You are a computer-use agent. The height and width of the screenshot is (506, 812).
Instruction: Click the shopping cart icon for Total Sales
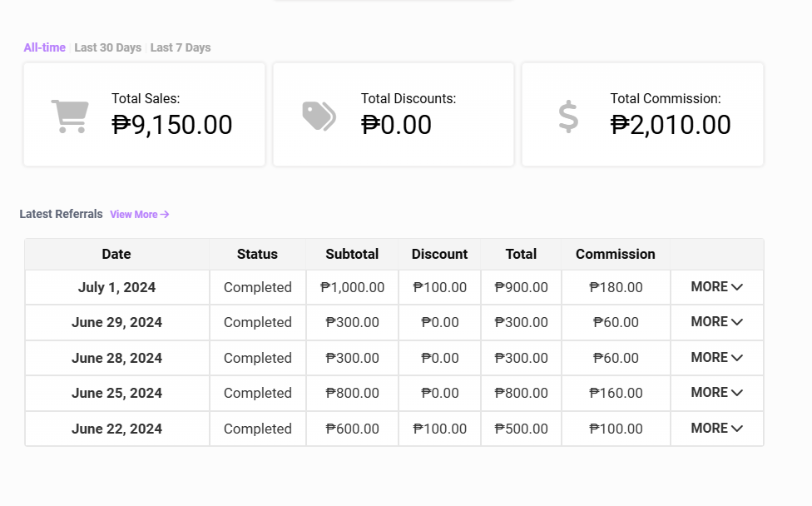tap(70, 117)
